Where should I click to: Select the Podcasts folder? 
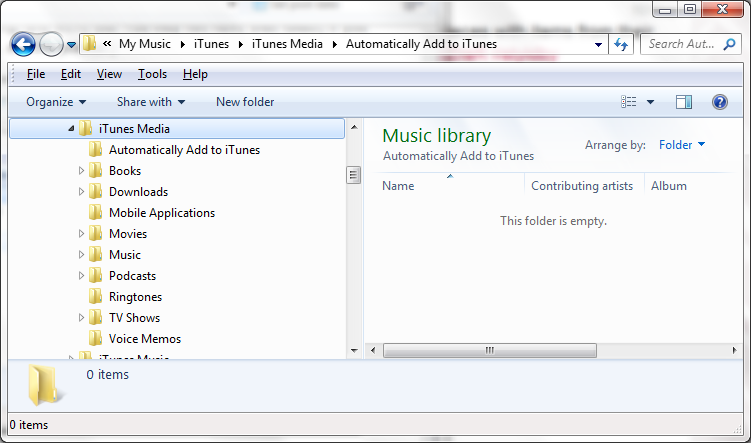pos(133,276)
